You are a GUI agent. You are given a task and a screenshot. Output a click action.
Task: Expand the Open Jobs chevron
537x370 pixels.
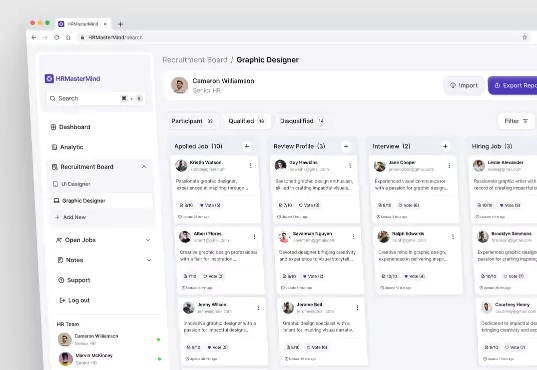tap(148, 240)
